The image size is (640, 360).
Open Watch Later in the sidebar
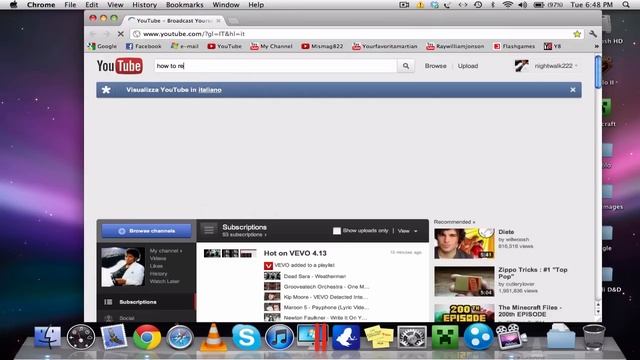[x=164, y=281]
